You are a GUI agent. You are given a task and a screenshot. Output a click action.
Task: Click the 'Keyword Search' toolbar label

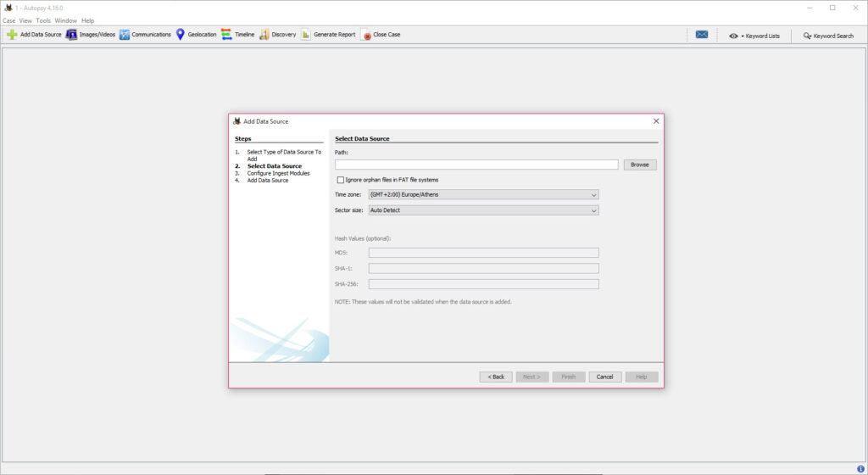pyautogui.click(x=833, y=36)
